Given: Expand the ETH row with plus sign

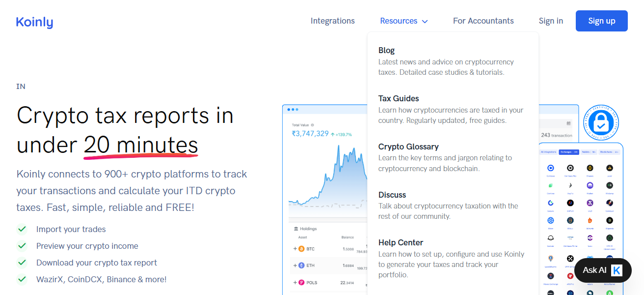Looking at the screenshot, I should [295, 265].
